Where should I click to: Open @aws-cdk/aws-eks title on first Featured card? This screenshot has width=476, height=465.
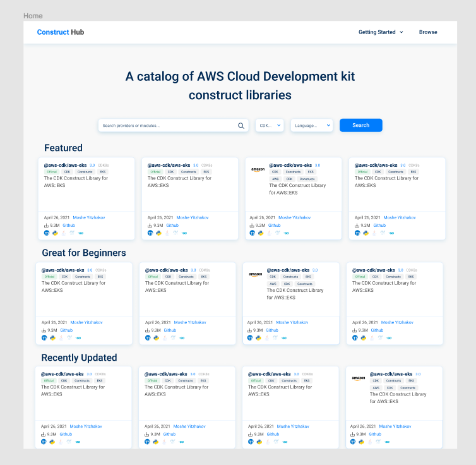point(65,166)
